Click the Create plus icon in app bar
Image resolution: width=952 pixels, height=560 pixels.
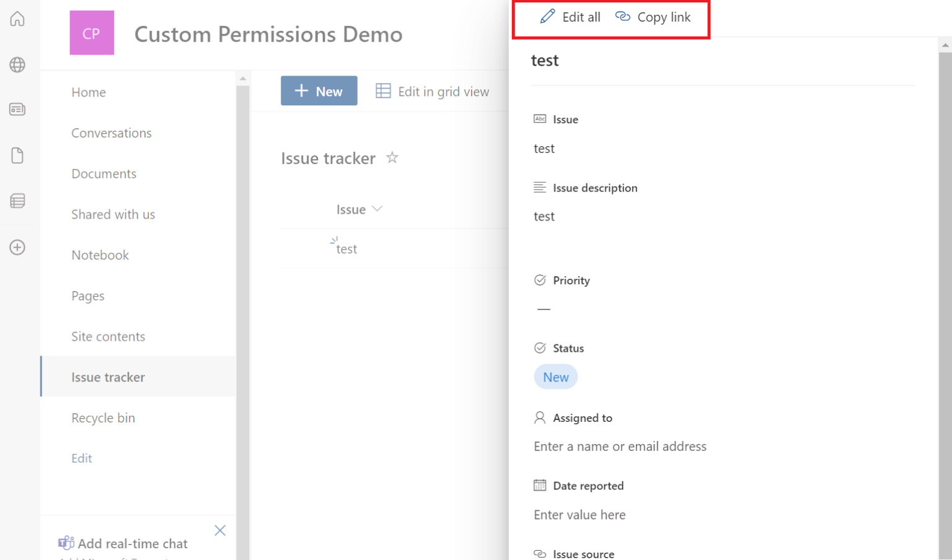pos(17,247)
